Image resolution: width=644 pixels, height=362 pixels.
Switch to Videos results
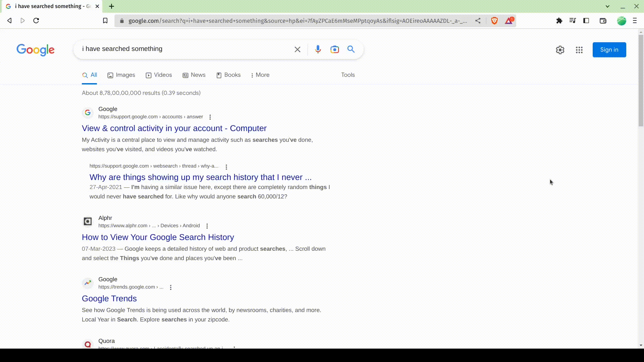click(x=159, y=75)
